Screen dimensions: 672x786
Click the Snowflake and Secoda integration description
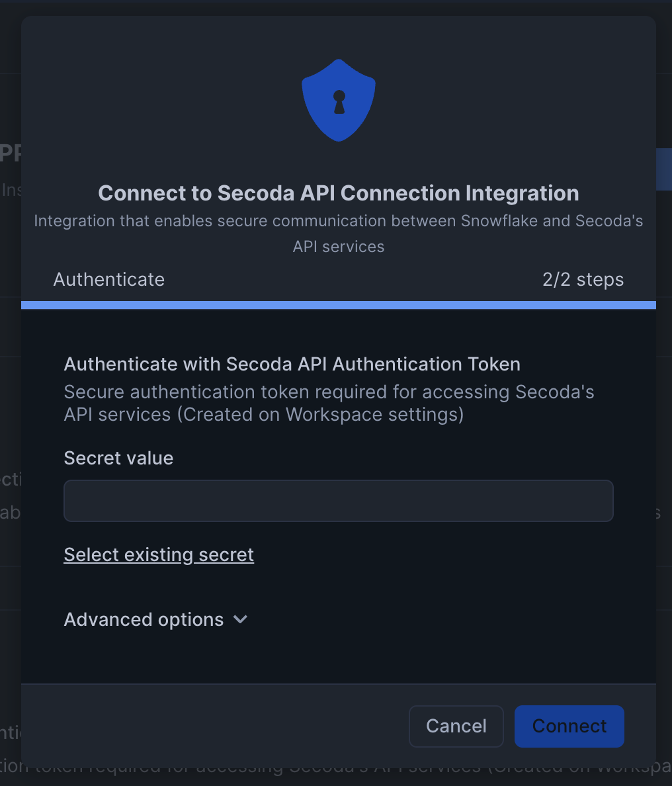[x=339, y=221]
